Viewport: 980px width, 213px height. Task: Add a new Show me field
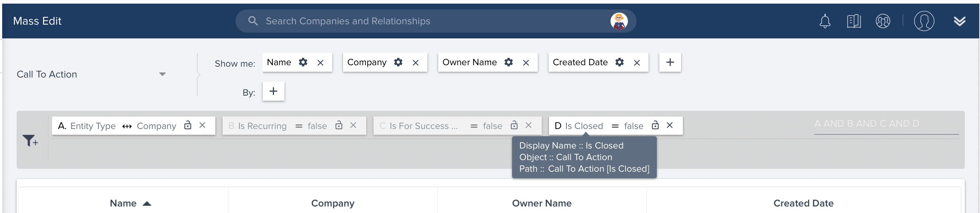(670, 62)
